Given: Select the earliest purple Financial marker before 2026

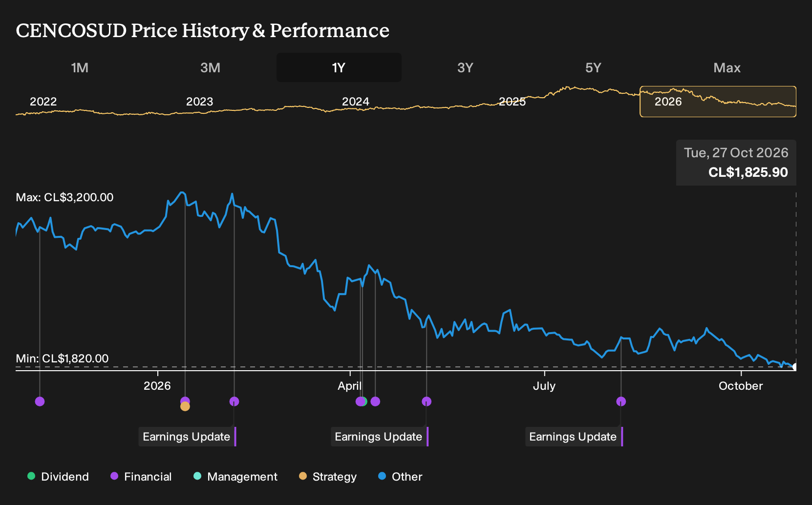Looking at the screenshot, I should tap(40, 401).
